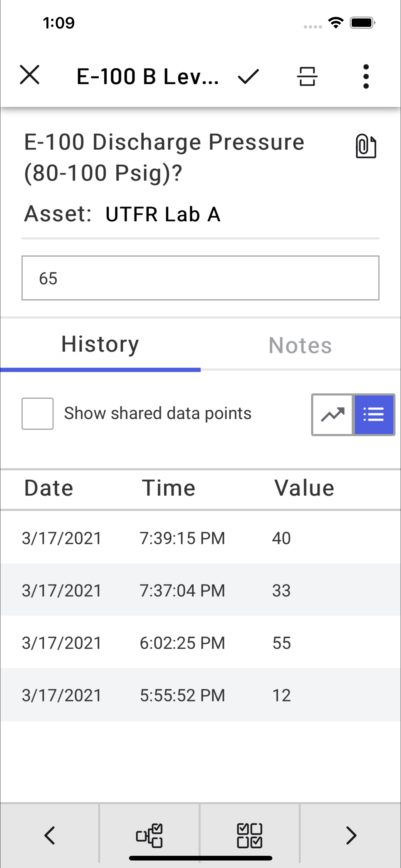Open the checklist grid overview icon
Viewport: 401px width, 868px height.
(250, 835)
